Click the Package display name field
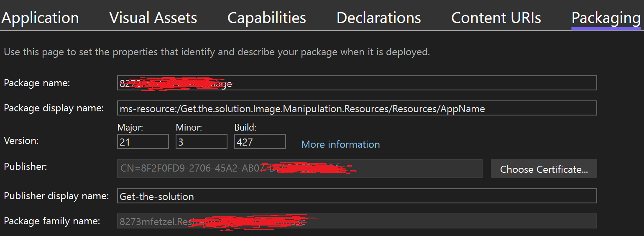 coord(357,108)
